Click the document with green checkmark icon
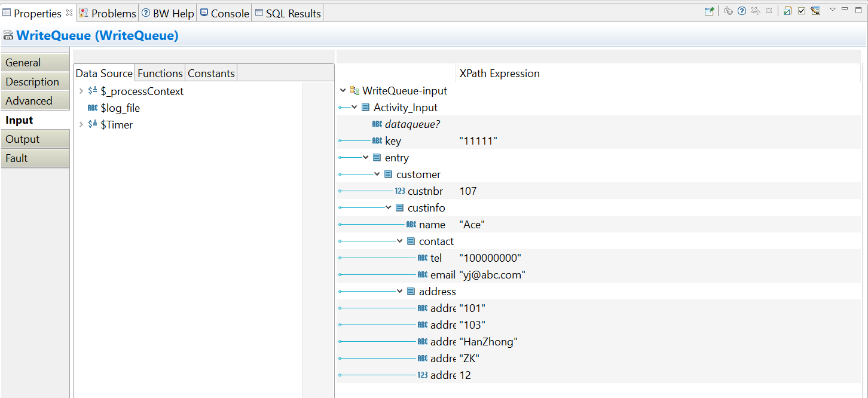The image size is (868, 398). pyautogui.click(x=788, y=11)
